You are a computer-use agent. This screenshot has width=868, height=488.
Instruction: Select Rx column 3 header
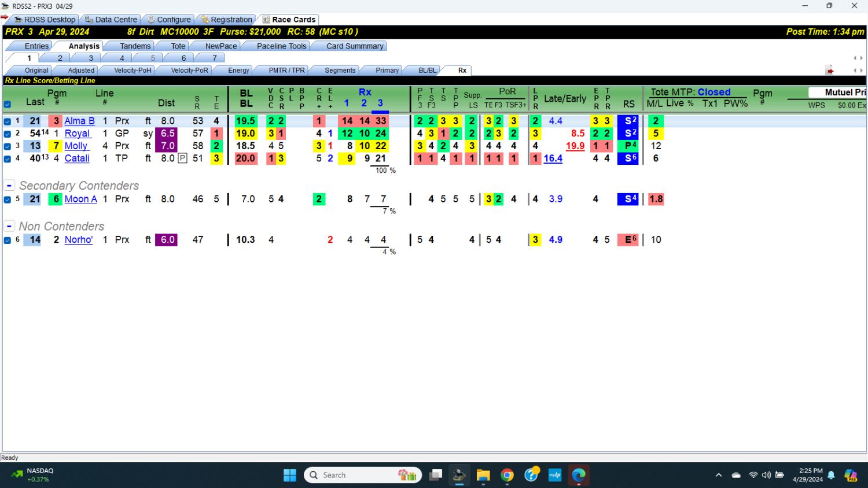click(x=380, y=103)
